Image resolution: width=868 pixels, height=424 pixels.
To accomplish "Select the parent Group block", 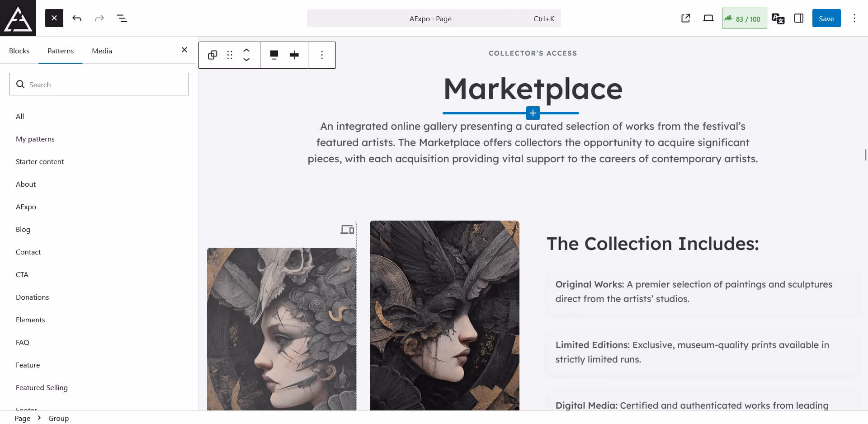I will coord(212,55).
